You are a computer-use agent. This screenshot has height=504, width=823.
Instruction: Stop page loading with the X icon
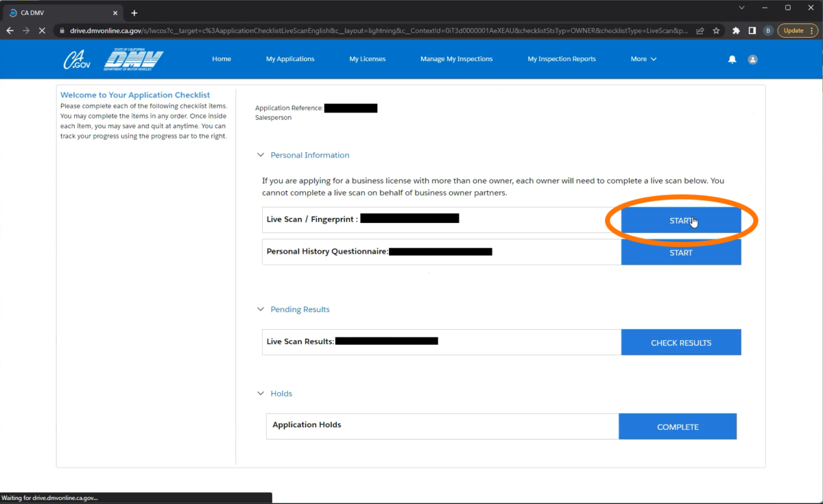pyautogui.click(x=42, y=30)
